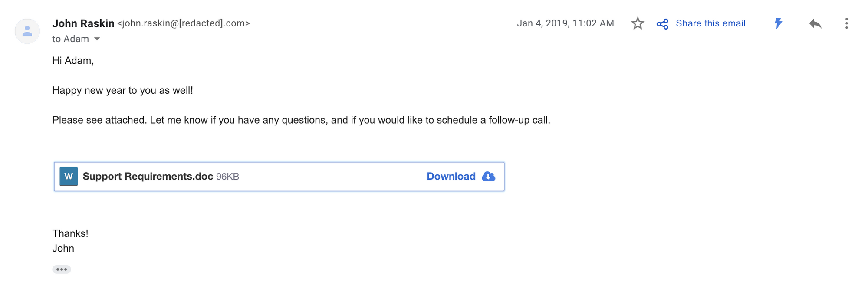Click the sender email address
The image size is (868, 292).
[184, 23]
